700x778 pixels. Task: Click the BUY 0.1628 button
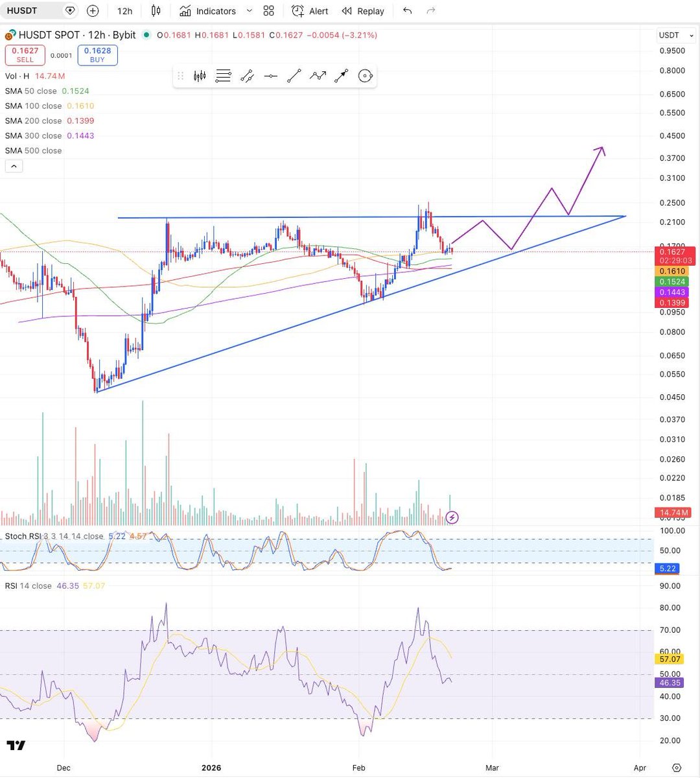point(97,55)
